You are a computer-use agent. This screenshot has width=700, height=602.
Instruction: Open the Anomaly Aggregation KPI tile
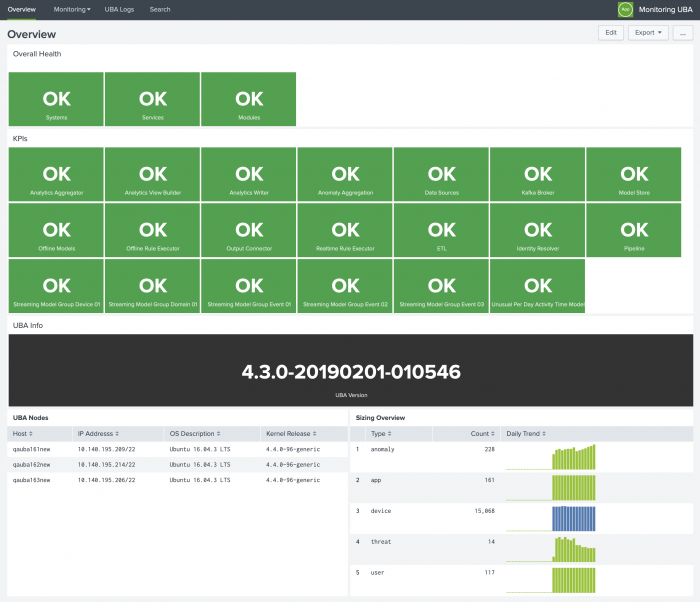coord(345,174)
